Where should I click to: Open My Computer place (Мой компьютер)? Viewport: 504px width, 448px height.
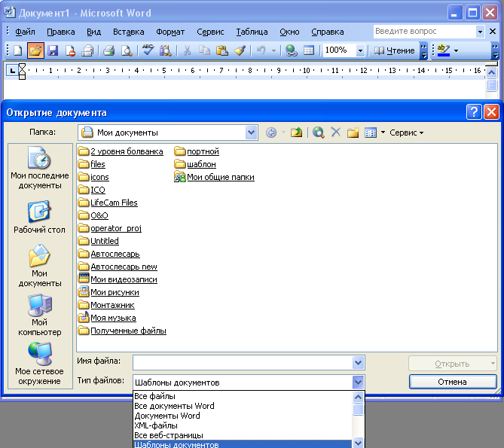(x=39, y=315)
